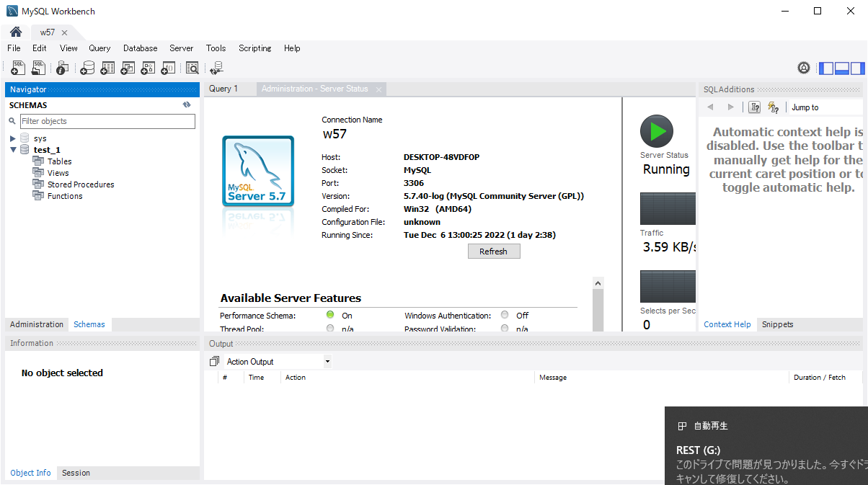This screenshot has height=485, width=868.
Task: Open a SQL script file icon
Action: tap(38, 68)
